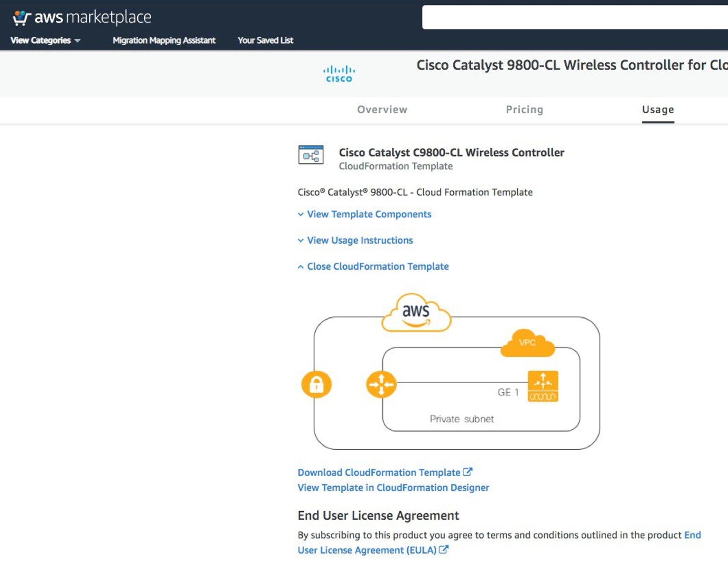Switch to the Pricing tab
The image size is (728, 580).
point(525,110)
